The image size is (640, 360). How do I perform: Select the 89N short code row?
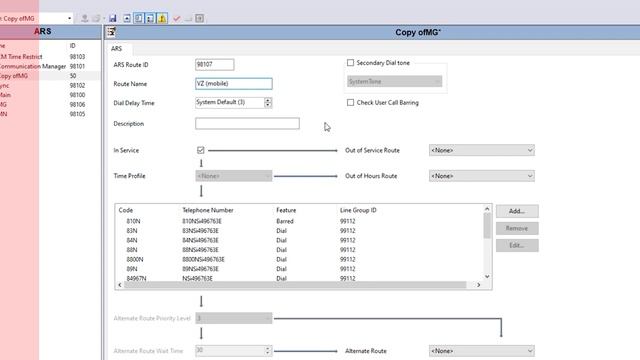[299, 269]
